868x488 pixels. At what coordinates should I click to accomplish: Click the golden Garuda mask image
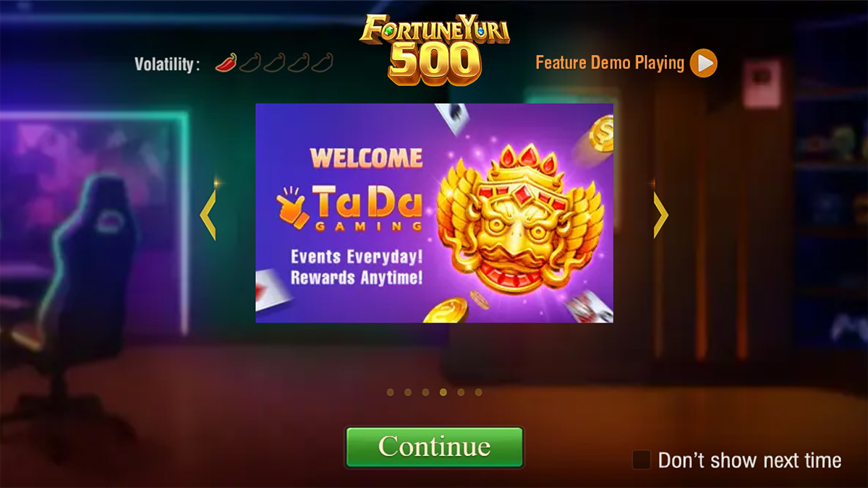click(520, 218)
